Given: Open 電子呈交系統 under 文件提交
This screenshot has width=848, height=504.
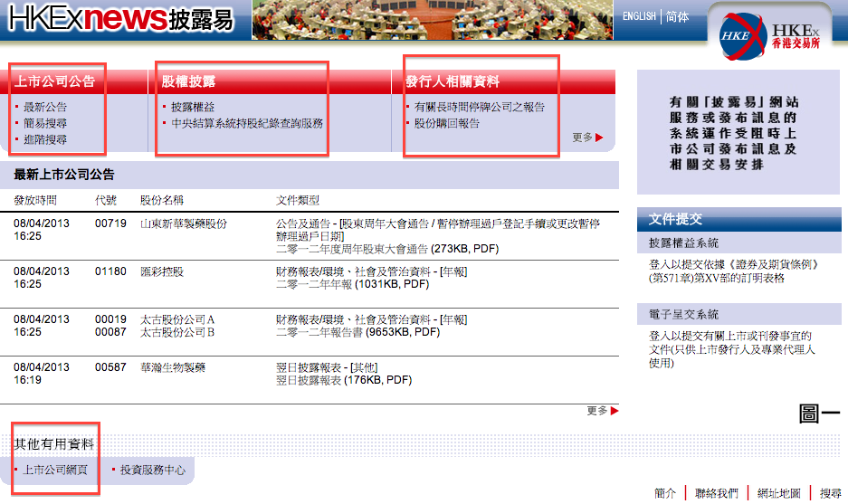Looking at the screenshot, I should pos(683,314).
